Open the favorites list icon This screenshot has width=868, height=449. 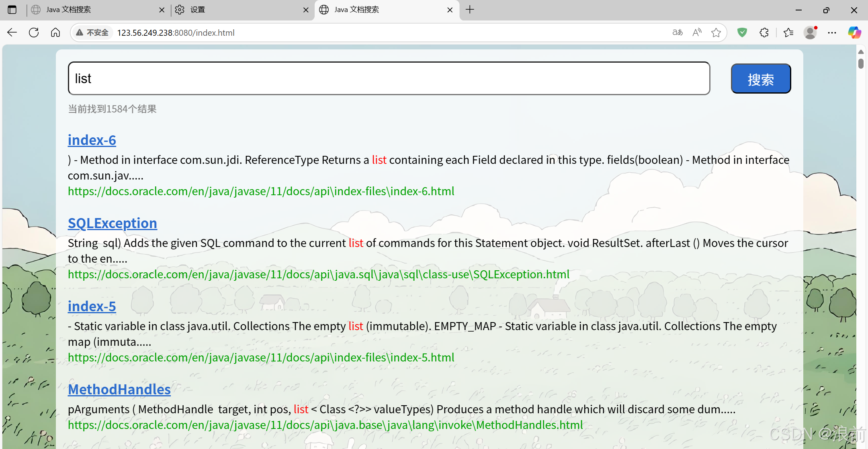(788, 33)
